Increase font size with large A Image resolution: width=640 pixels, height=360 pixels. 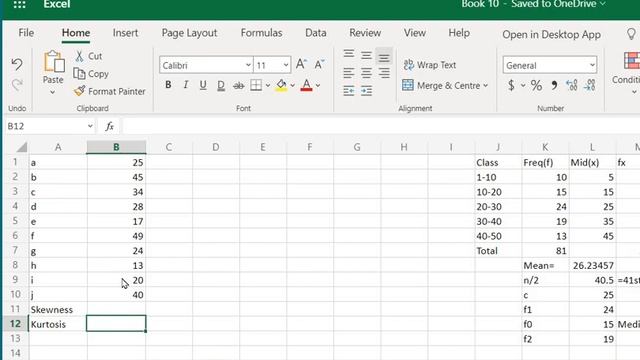[x=301, y=64]
